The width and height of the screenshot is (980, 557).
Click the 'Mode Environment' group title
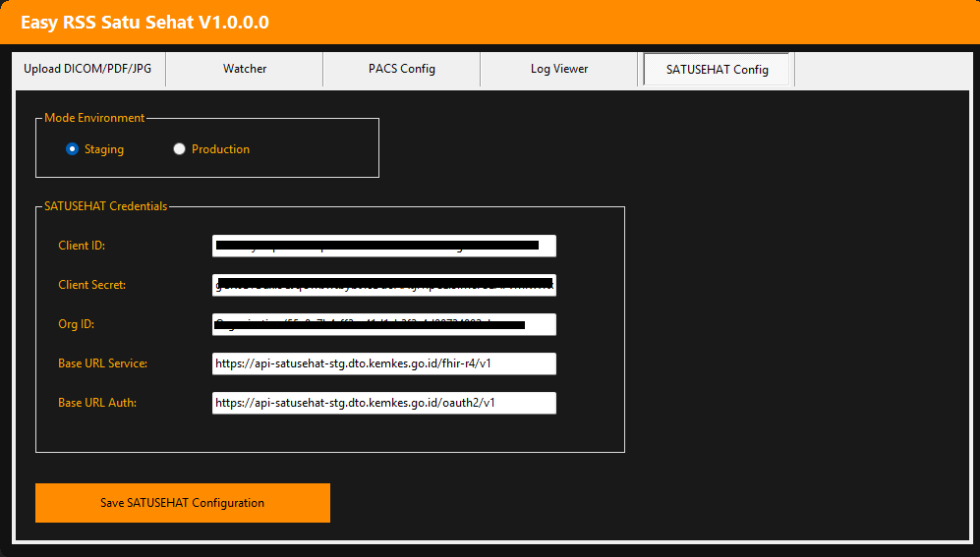point(94,118)
